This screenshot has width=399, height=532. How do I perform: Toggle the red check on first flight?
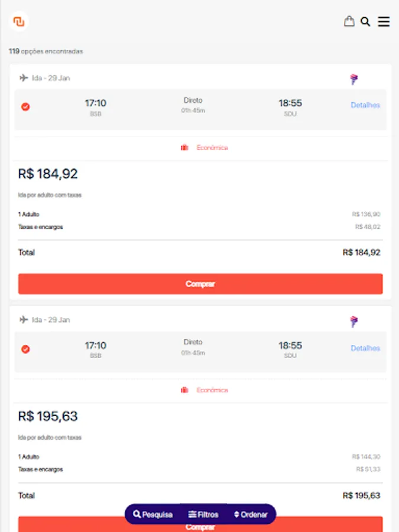click(25, 107)
